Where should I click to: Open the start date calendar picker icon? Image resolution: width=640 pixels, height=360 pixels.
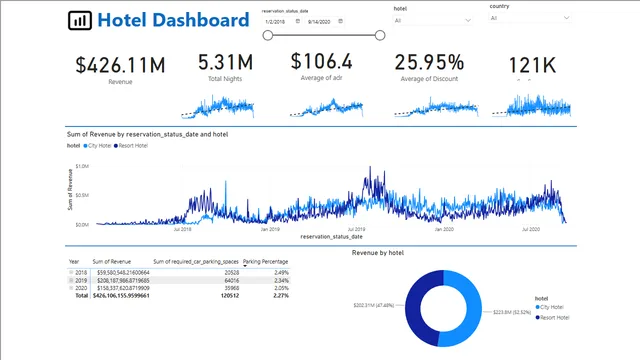pyautogui.click(x=298, y=21)
